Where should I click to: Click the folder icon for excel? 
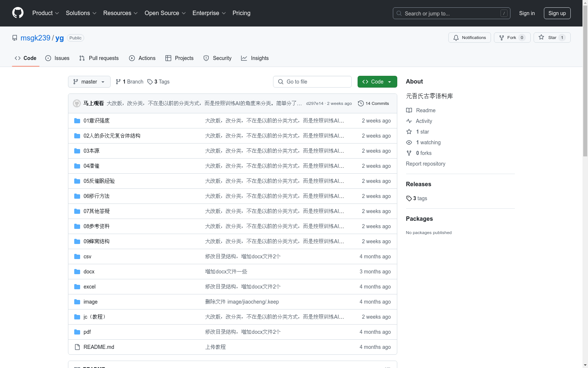point(77,287)
